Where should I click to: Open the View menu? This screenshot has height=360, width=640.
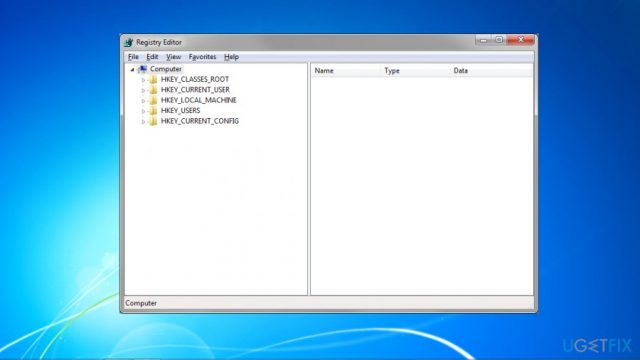[173, 57]
